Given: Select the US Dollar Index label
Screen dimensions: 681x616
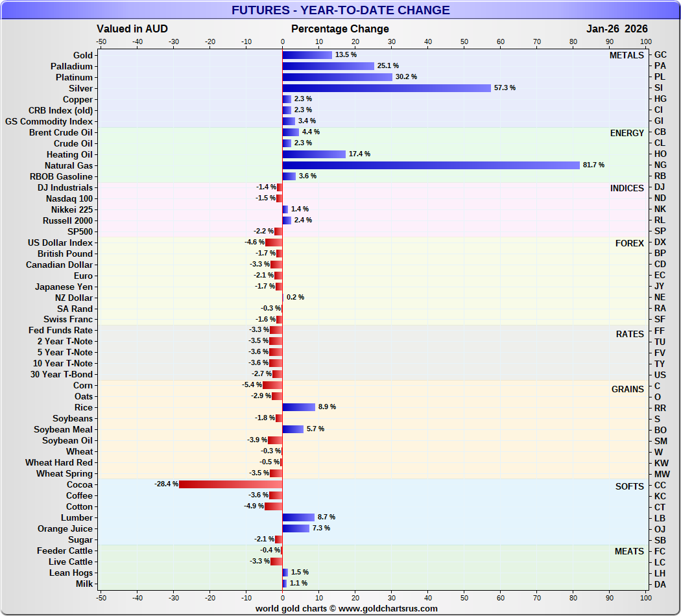Looking at the screenshot, I should point(60,243).
